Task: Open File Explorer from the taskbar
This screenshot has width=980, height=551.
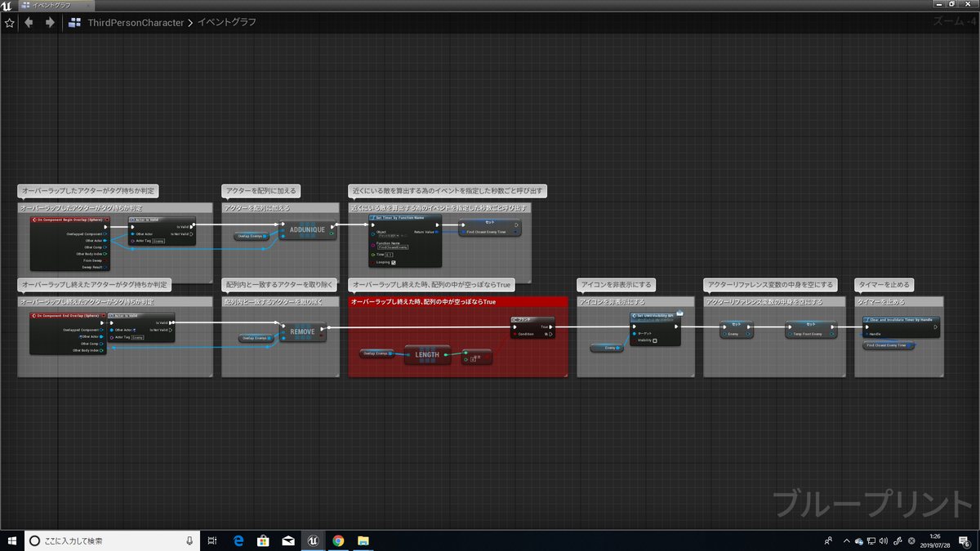Action: pyautogui.click(x=363, y=540)
